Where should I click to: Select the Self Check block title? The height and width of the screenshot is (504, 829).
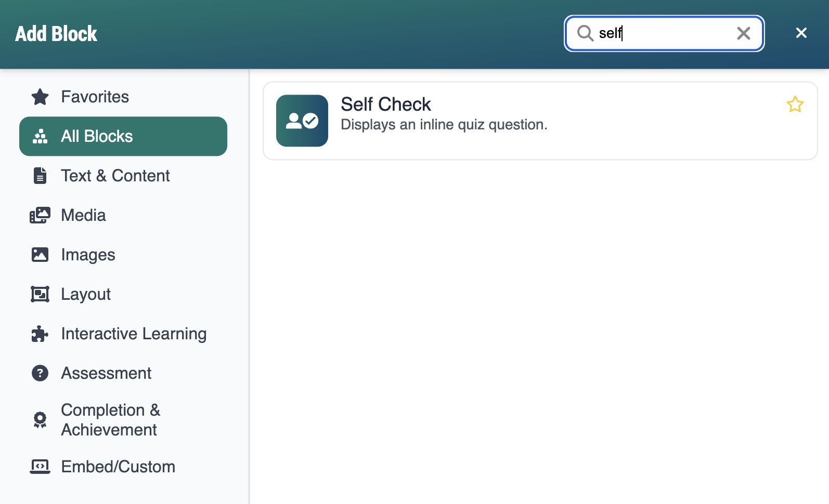click(x=386, y=104)
